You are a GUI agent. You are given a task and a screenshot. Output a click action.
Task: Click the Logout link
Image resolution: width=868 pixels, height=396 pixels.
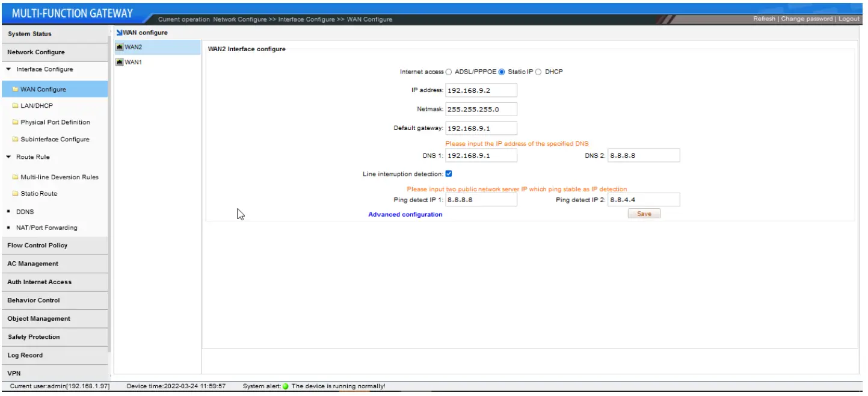point(849,19)
